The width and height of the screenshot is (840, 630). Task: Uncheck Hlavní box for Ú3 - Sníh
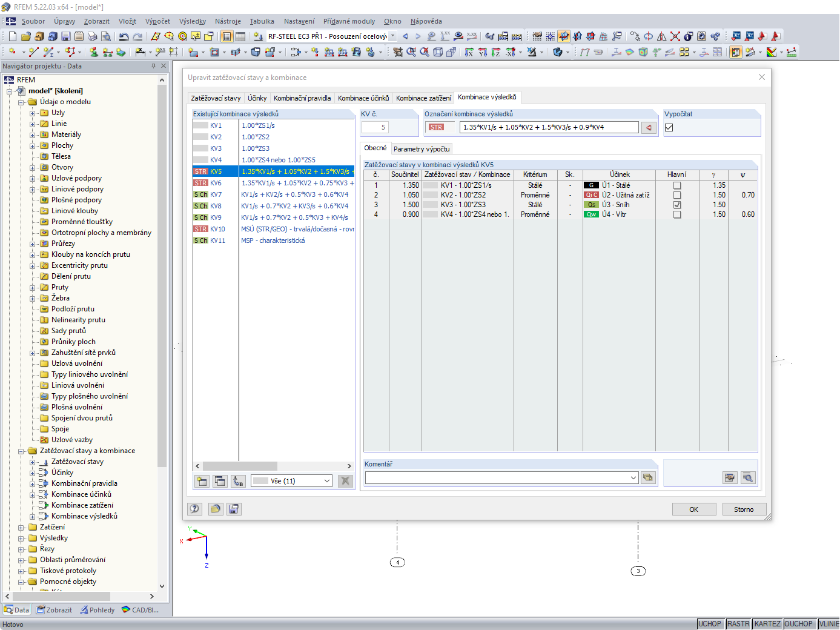coord(677,205)
